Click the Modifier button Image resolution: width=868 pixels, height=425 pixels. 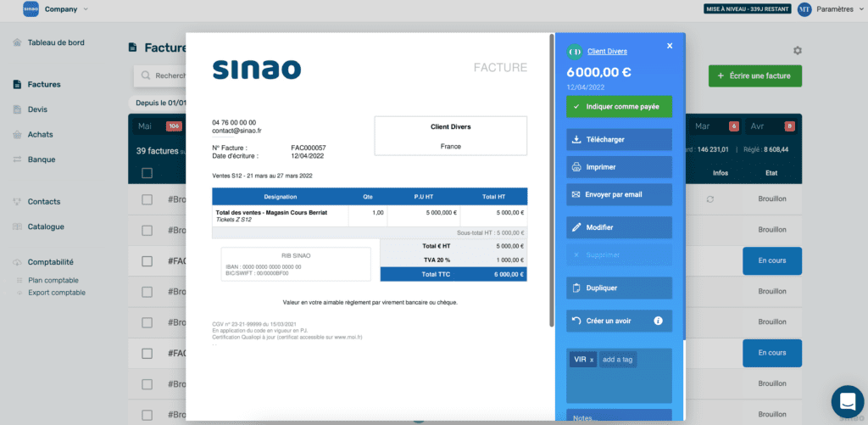click(619, 227)
